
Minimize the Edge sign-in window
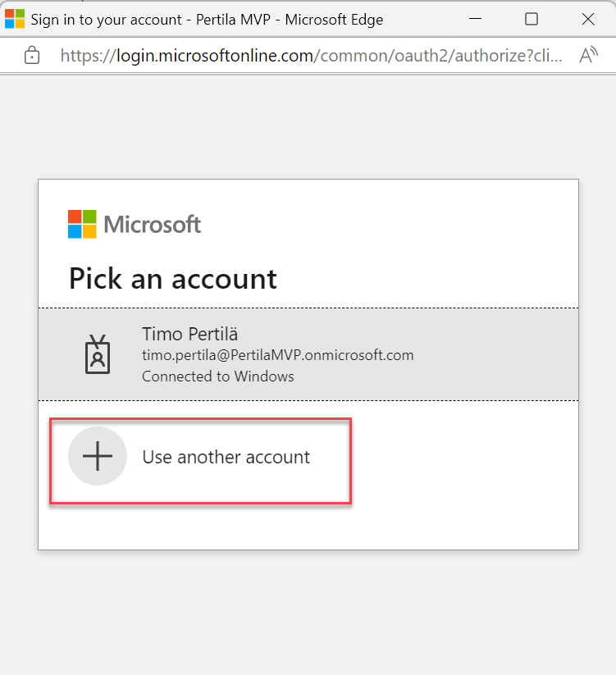(473, 19)
